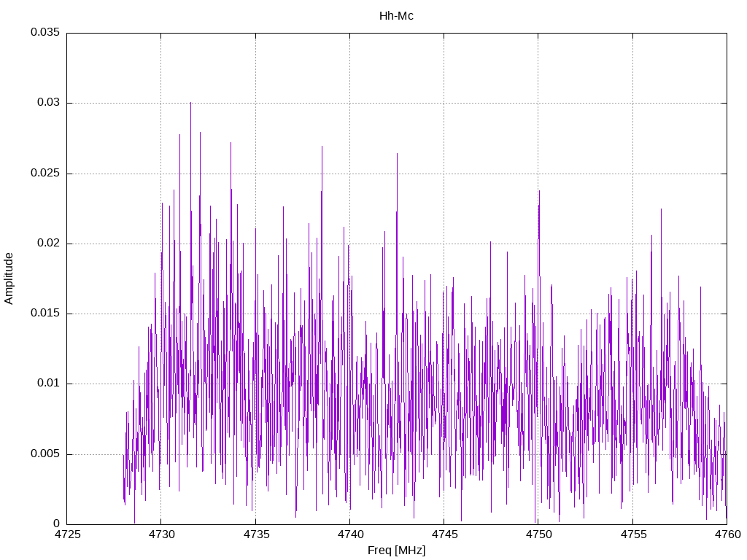Click the x-axis tick label 4760

728,534
